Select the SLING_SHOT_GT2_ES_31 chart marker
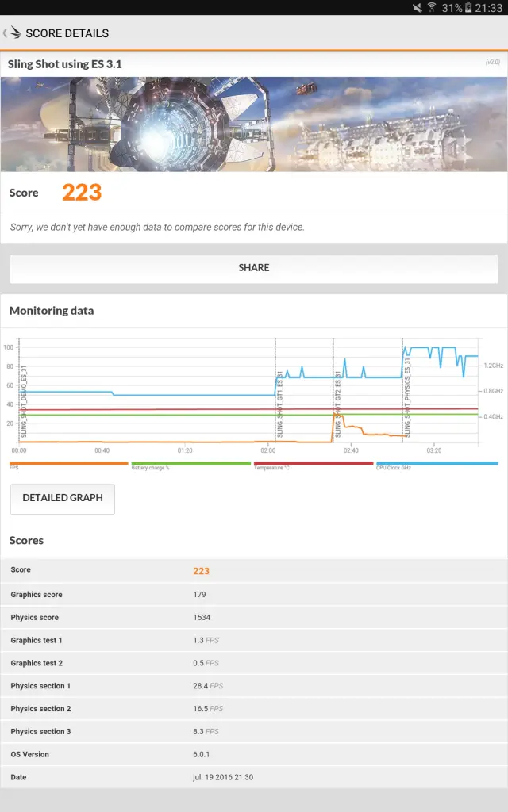Screen dimensions: 508x812 point(337,404)
